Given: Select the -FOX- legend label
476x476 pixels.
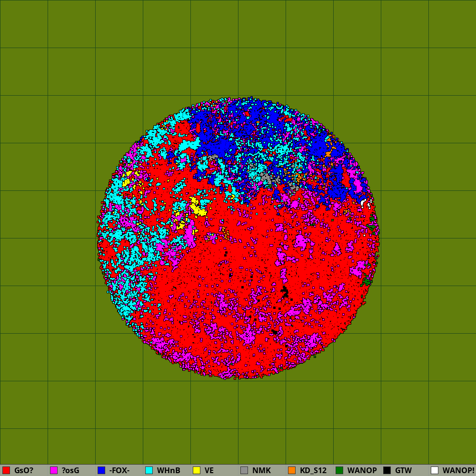Looking at the screenshot, I should point(119,470).
